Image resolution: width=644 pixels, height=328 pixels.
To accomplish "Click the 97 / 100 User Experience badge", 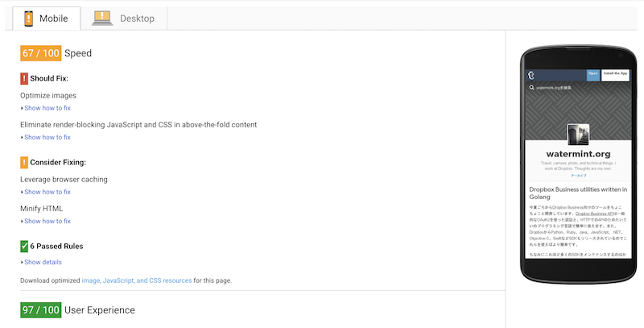I will click(40, 309).
